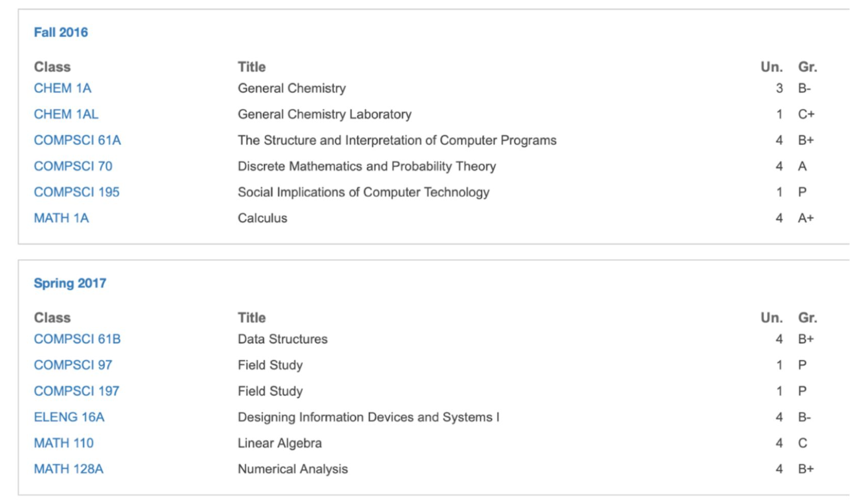Open the Spring 2017 semester link
This screenshot has height=504, width=867.
point(70,283)
